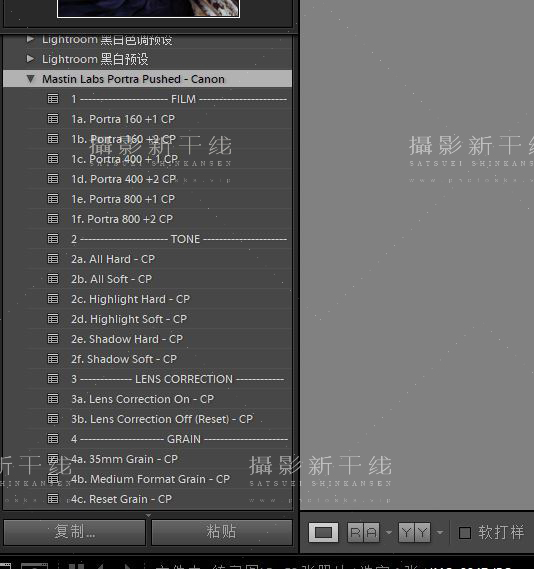The height and width of the screenshot is (569, 534).
Task: Apply preset 1d. Portra 400 +2 CP
Action: [124, 179]
